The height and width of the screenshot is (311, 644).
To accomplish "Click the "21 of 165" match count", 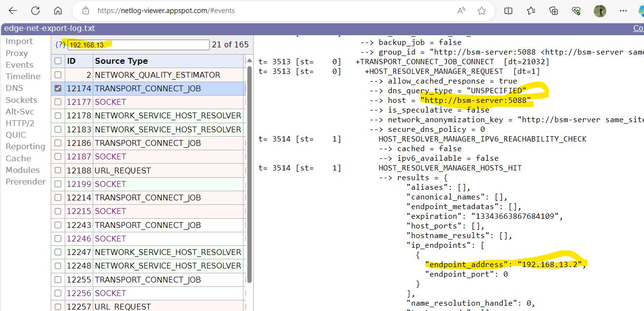I will (x=230, y=45).
